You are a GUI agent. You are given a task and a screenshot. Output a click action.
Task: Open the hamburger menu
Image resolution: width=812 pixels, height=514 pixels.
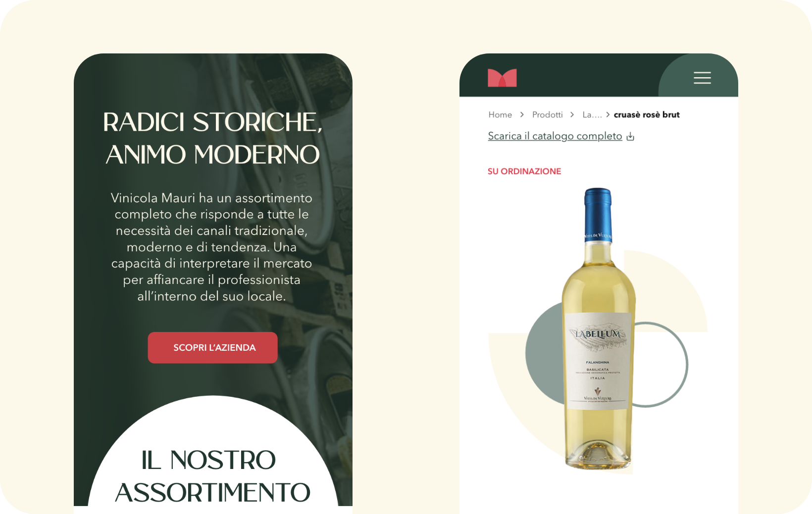click(x=702, y=78)
